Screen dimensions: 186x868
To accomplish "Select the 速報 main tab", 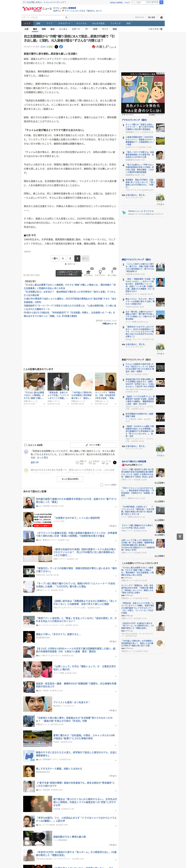I will click(x=38, y=24).
